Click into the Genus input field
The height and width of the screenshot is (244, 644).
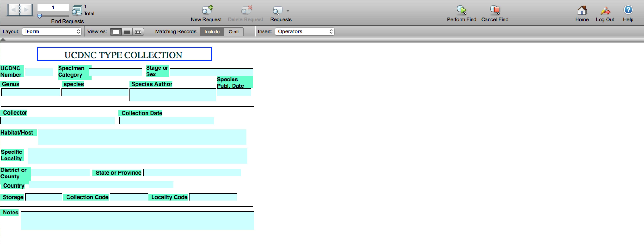(x=31, y=92)
